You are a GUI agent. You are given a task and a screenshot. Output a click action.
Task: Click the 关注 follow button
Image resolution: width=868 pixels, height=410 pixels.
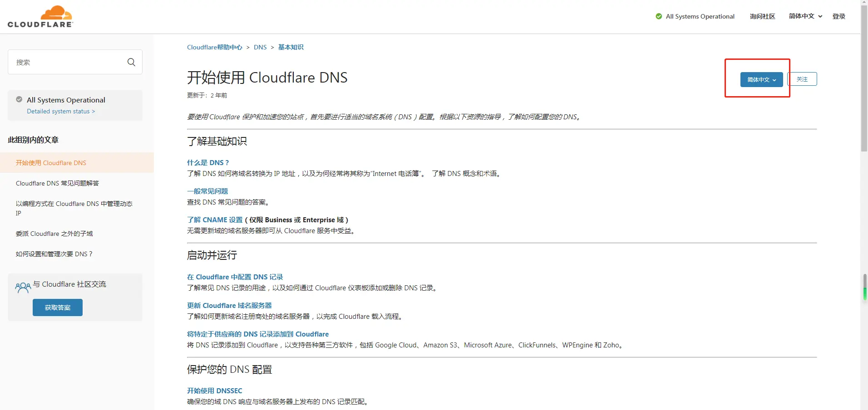(x=802, y=79)
